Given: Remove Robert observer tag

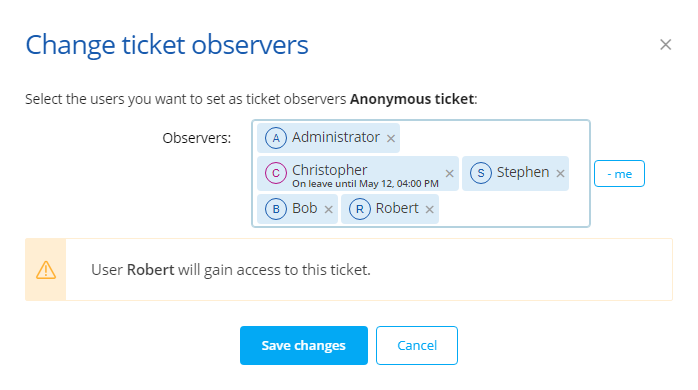Looking at the screenshot, I should tap(430, 209).
